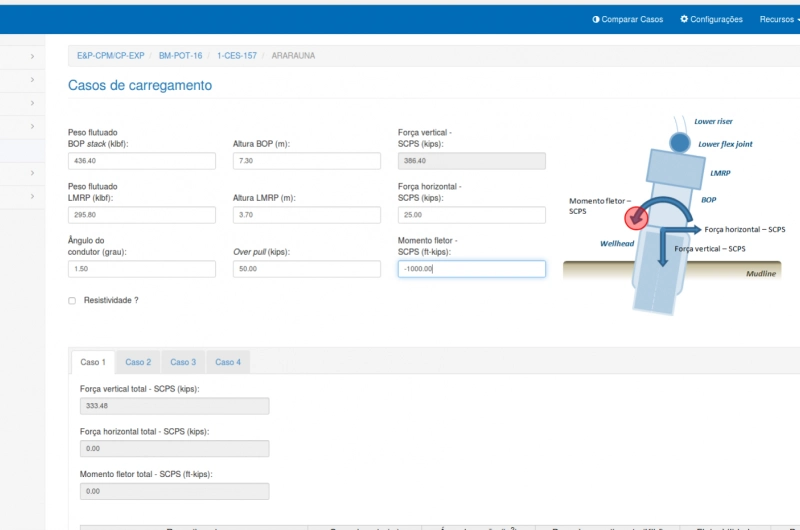This screenshot has width=800, height=530.
Task: Focus the Altura LMRP input field
Action: (x=306, y=215)
